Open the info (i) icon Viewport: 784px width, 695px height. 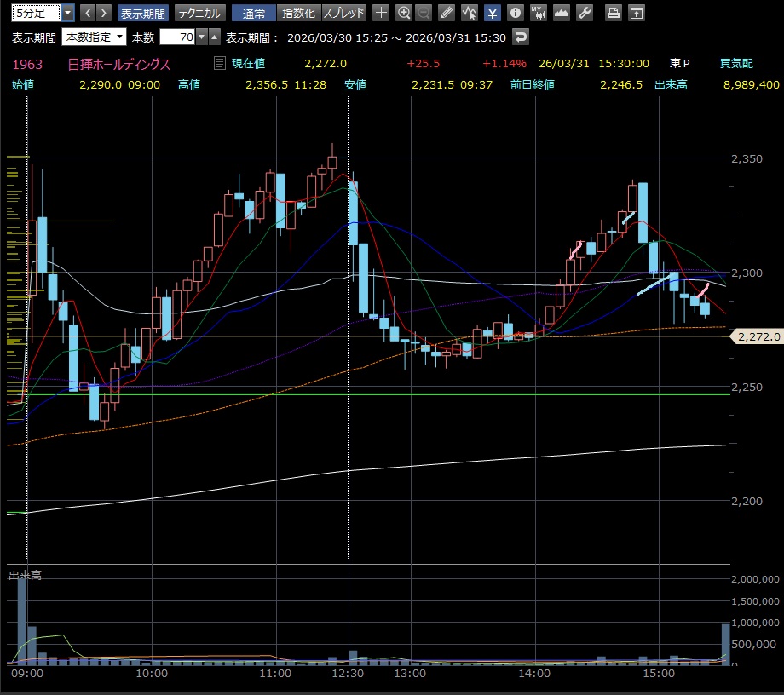click(515, 13)
